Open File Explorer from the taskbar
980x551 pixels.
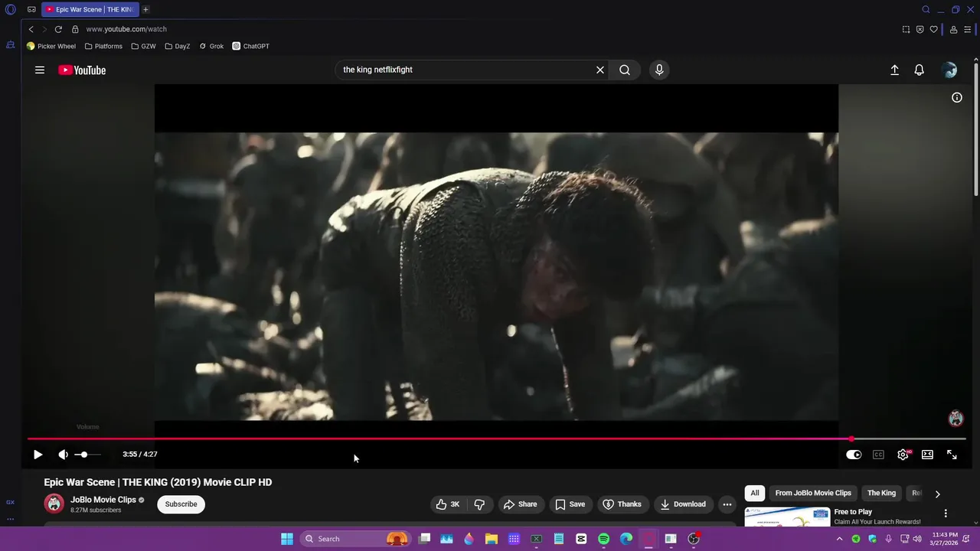492,539
